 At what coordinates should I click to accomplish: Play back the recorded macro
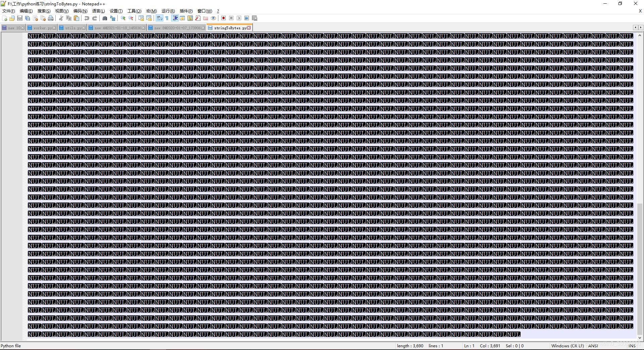[239, 18]
